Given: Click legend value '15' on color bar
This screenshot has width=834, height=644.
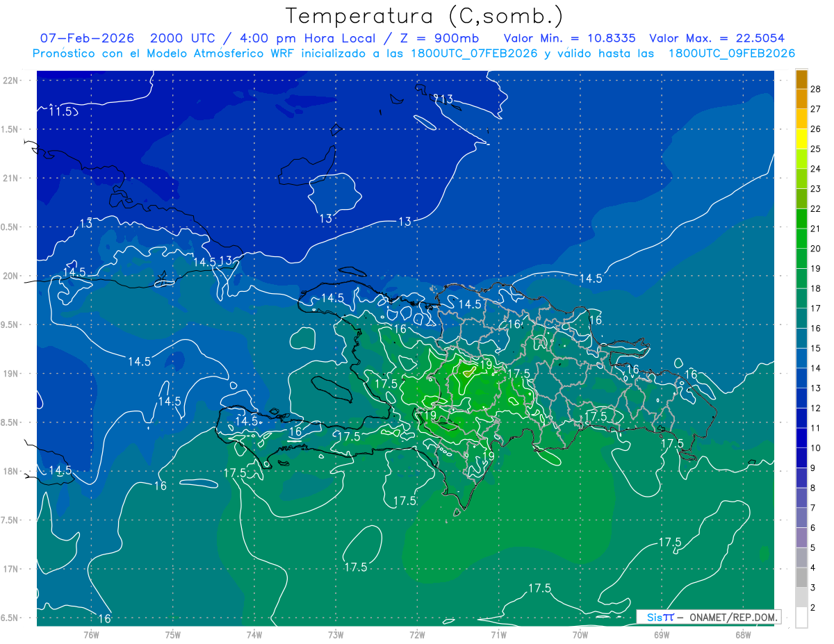Looking at the screenshot, I should pyautogui.click(x=816, y=348).
